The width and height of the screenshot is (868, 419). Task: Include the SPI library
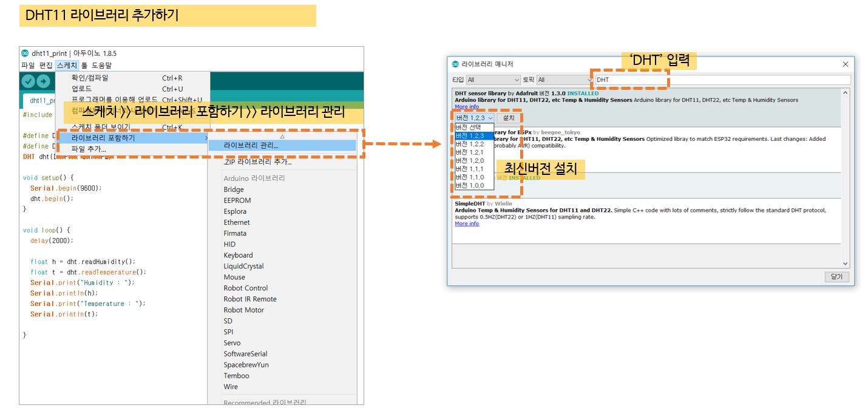[228, 332]
